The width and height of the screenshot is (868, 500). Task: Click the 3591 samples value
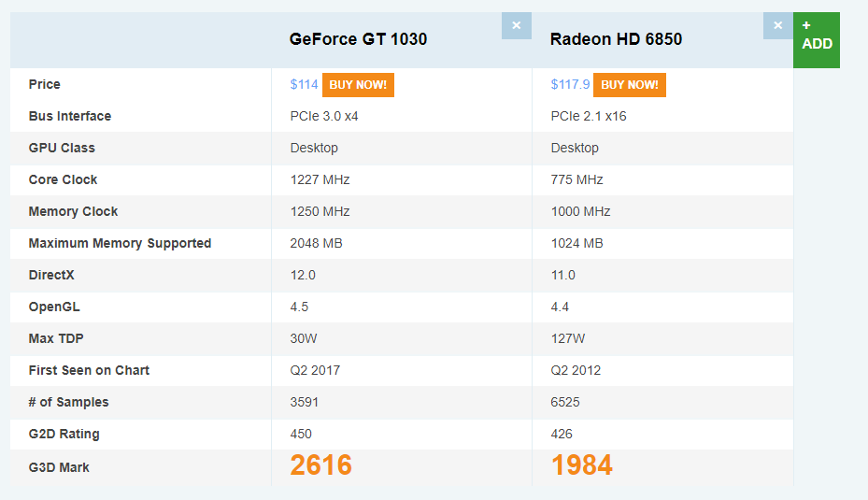305,402
